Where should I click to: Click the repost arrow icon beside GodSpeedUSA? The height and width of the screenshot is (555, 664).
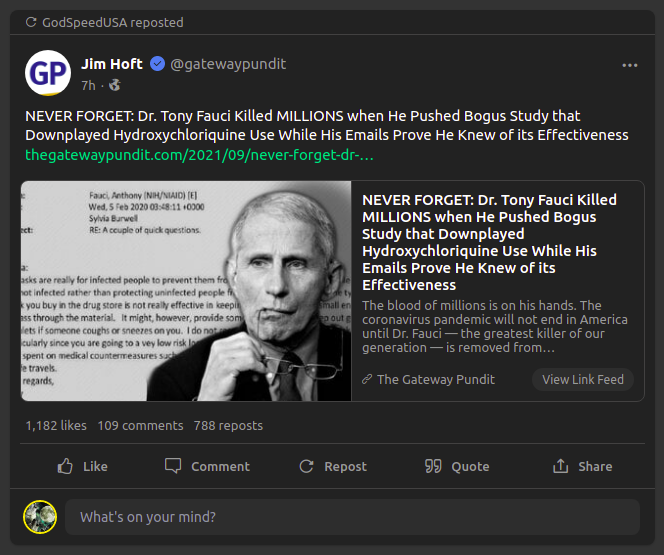[31, 22]
